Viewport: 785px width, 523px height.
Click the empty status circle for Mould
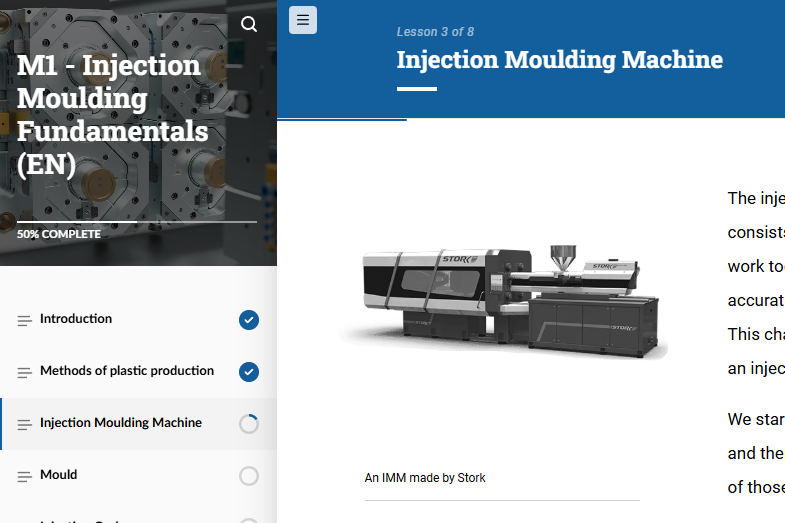point(249,476)
